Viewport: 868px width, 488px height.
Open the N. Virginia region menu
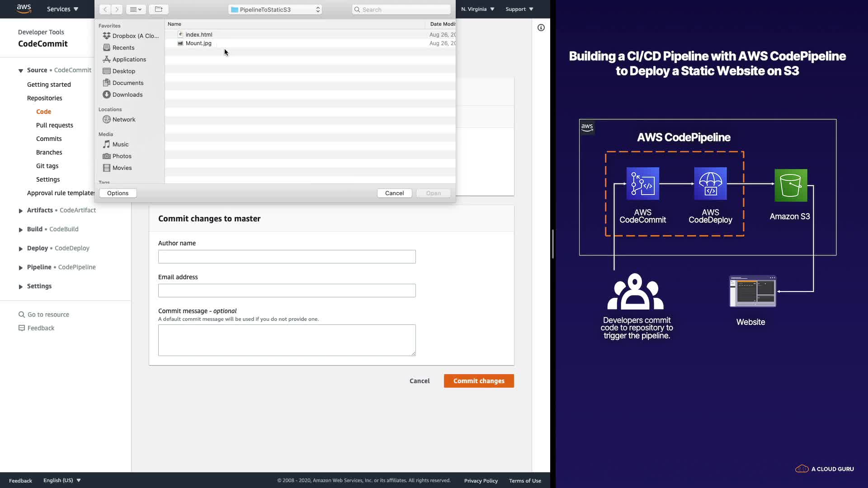477,9
